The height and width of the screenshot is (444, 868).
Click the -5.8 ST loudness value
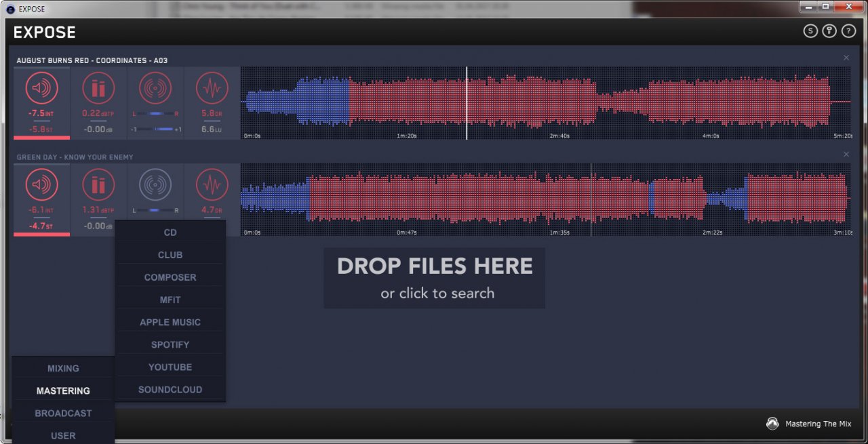click(x=41, y=129)
